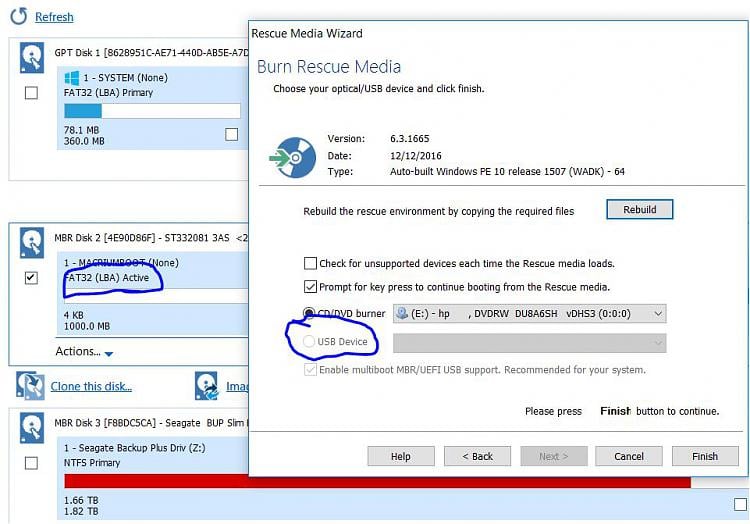Open the Actions... dropdown under Disk 2
This screenshot has height=524, width=750.
84,352
